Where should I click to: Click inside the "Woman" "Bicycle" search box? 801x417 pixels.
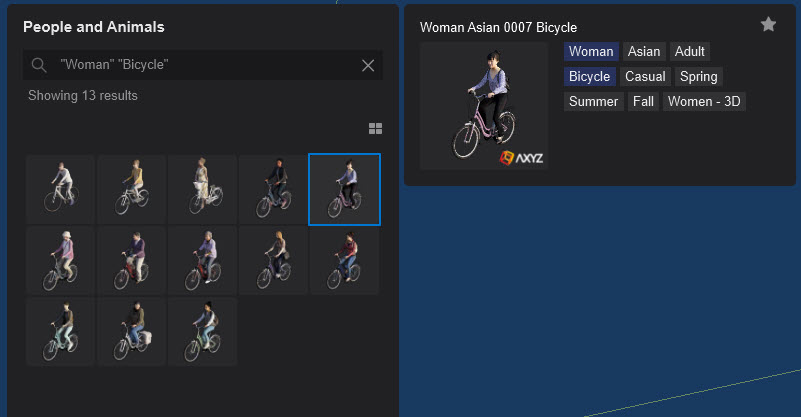[200, 65]
